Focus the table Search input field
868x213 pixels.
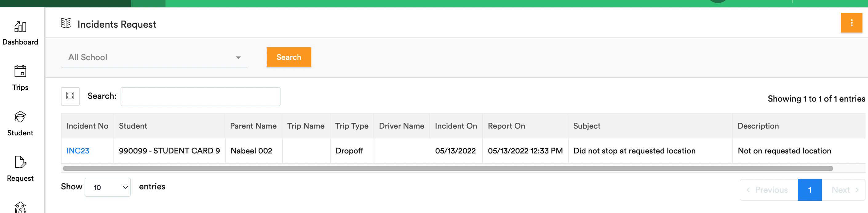pos(201,96)
